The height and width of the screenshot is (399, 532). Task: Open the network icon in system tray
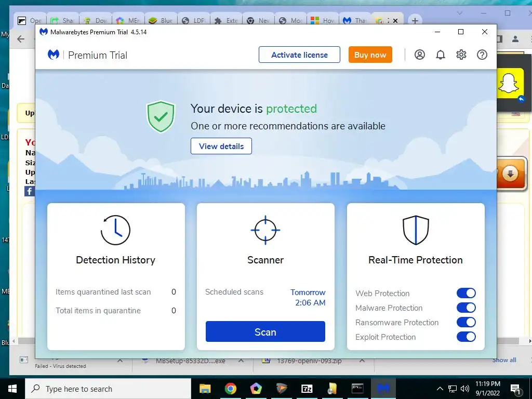pos(453,389)
